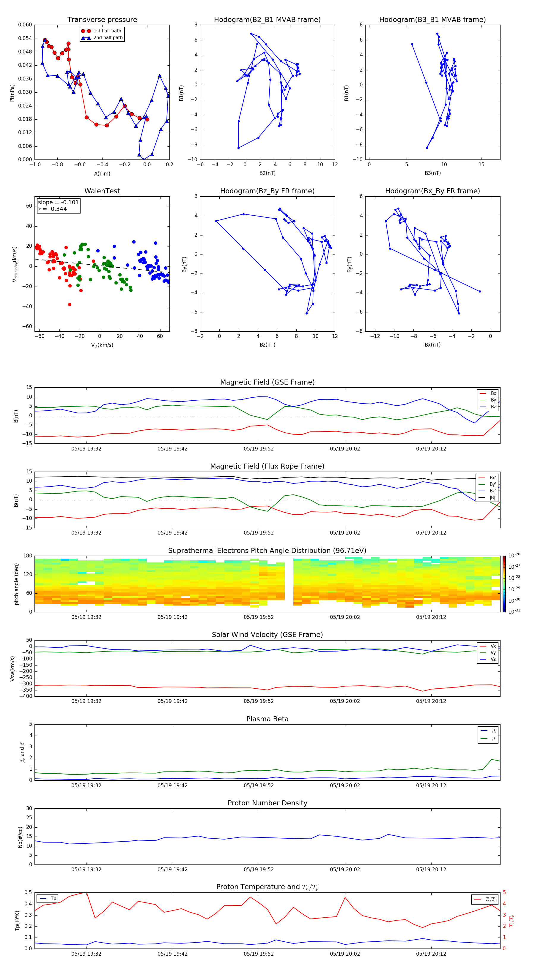Image resolution: width=535 pixels, height=980 pixels.
Task: Click the 'B2(nT)' x-axis label
Action: pos(267,173)
